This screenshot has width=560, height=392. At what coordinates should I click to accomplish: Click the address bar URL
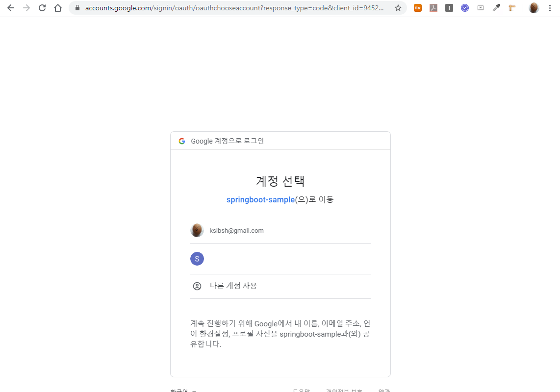click(x=234, y=8)
